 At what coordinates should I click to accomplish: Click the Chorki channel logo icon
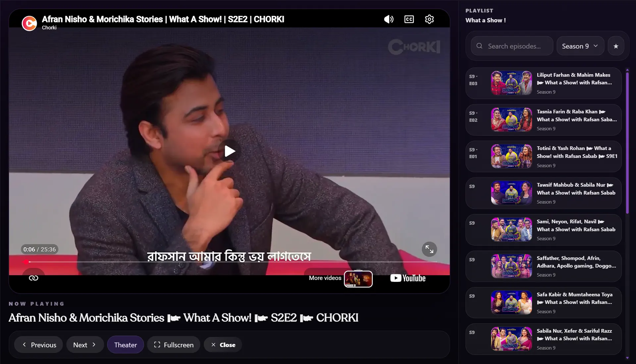pyautogui.click(x=29, y=23)
